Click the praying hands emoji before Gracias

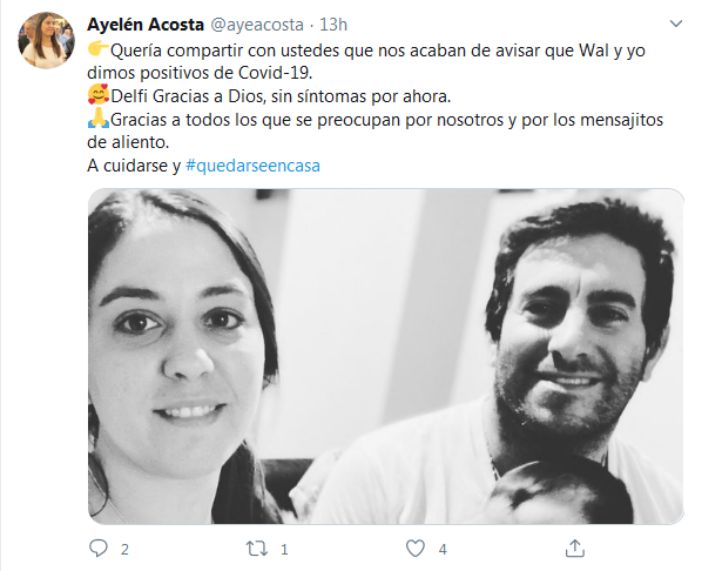pos(98,118)
